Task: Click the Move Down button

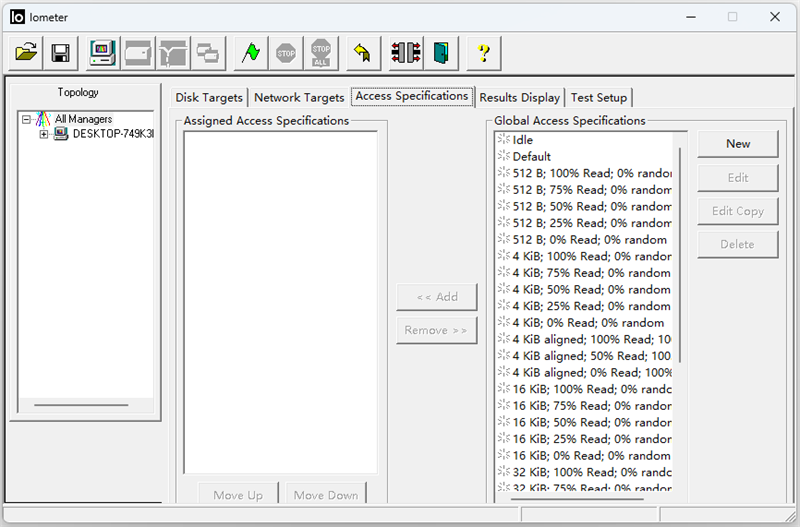Action: (326, 493)
